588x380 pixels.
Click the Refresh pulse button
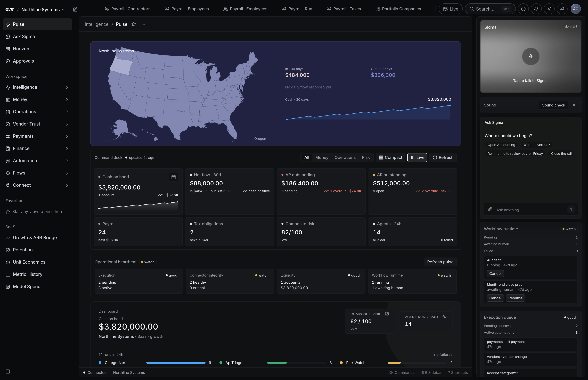[x=440, y=262]
